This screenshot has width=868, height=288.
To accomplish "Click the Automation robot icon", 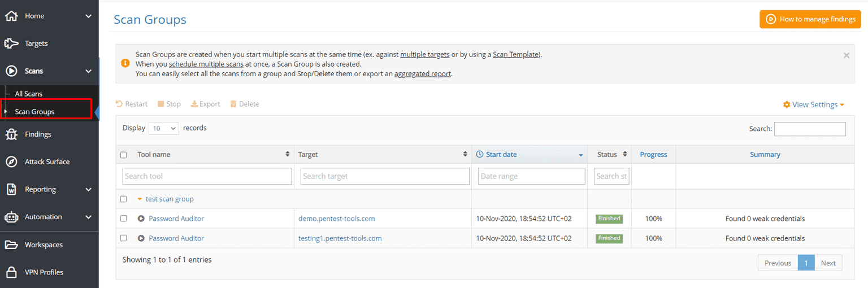I will tap(11, 217).
